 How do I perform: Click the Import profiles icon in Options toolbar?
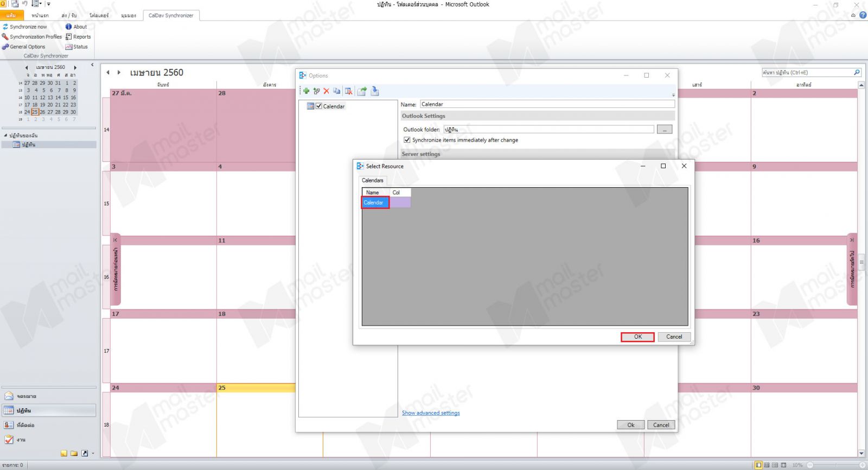(x=375, y=91)
